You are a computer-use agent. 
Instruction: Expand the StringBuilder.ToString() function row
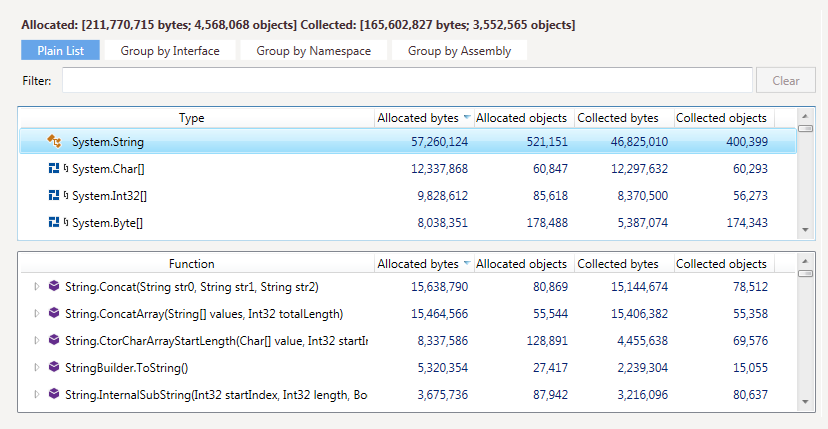point(38,368)
